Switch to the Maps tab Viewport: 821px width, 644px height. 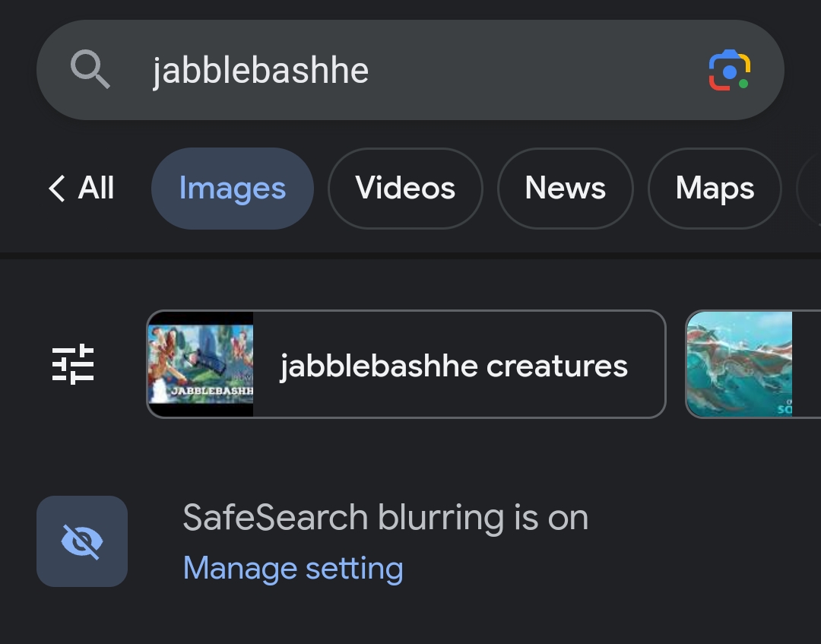point(715,189)
